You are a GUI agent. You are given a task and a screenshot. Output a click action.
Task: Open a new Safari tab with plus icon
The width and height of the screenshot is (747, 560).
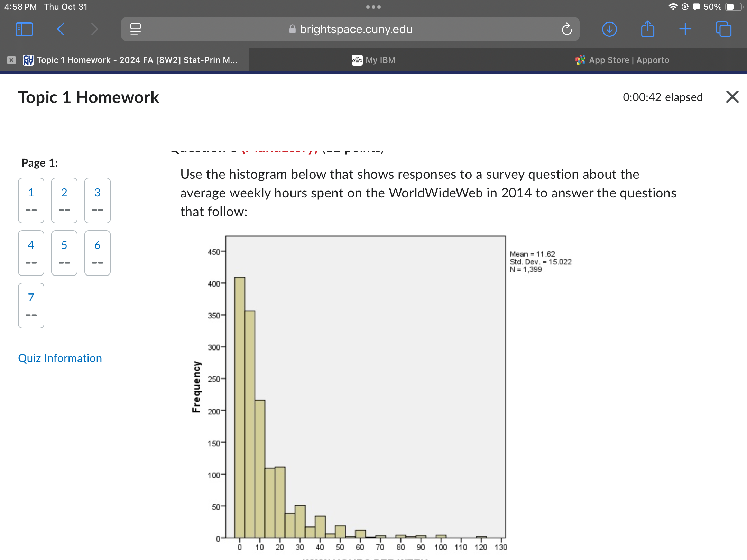685,29
